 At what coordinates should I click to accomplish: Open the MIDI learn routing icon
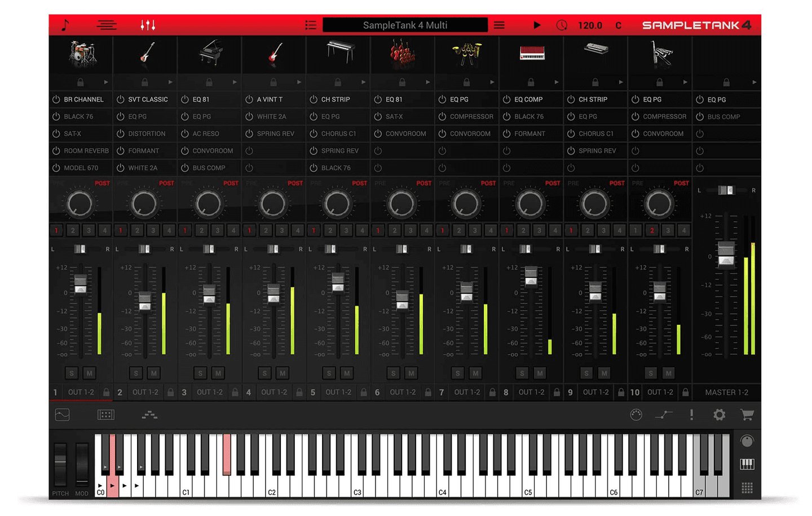[664, 415]
